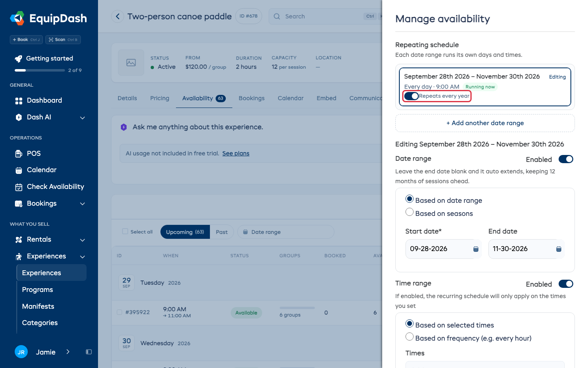Open the Availability tab

tap(204, 98)
